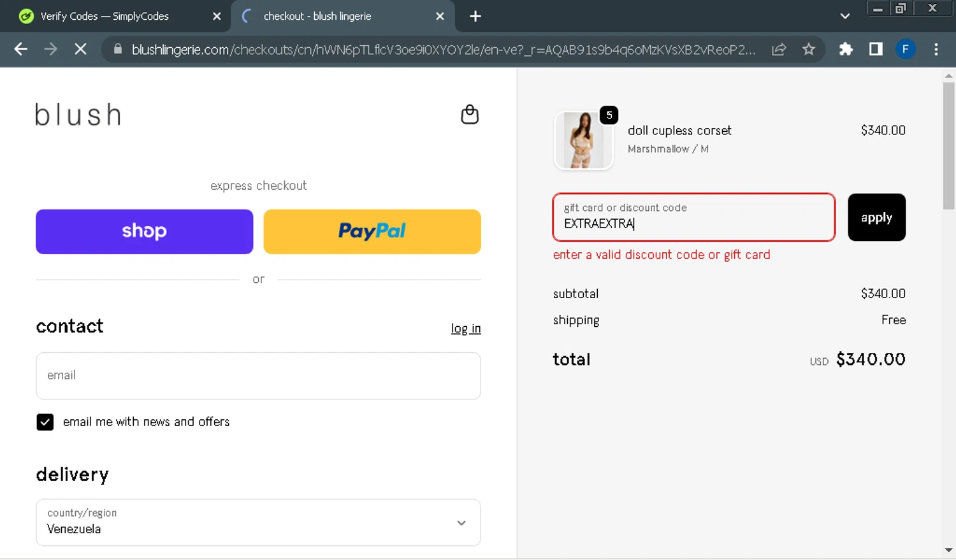Toggle the browser side panel icon
Viewport: 956px width, 560px height.
[876, 49]
